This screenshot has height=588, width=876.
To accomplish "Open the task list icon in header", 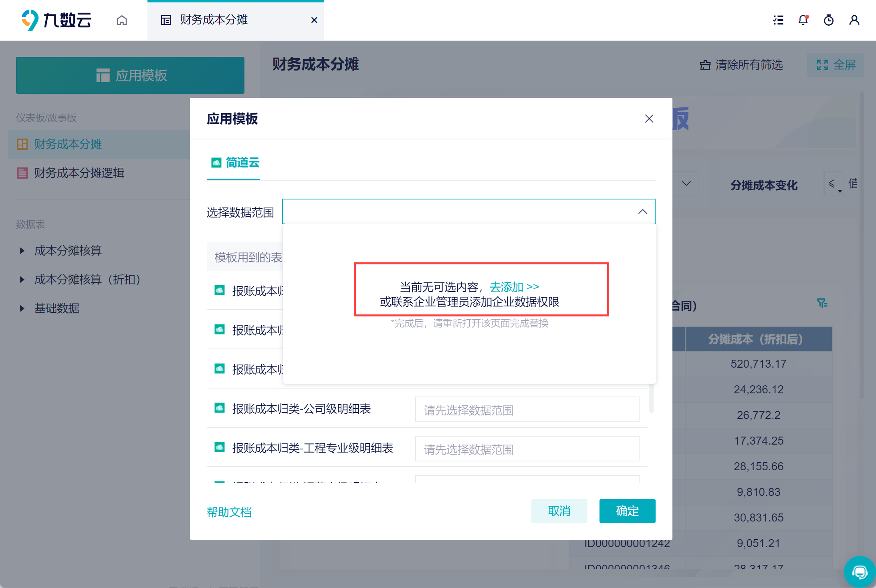I will (x=778, y=20).
